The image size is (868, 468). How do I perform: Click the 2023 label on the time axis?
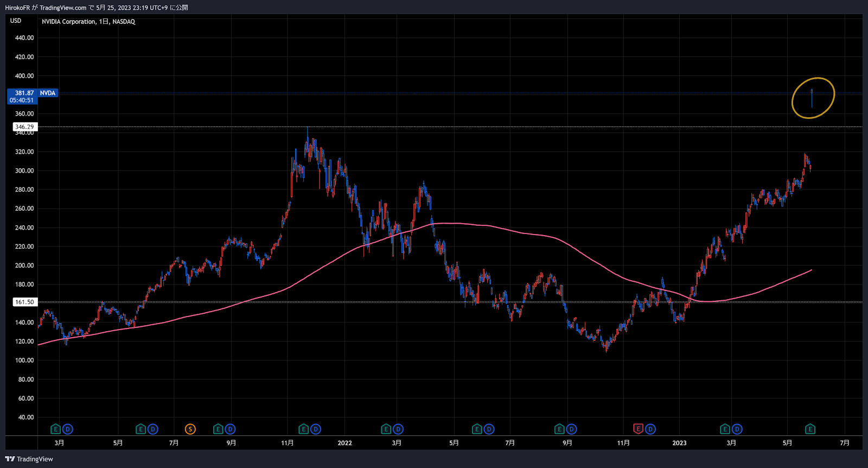pos(679,443)
